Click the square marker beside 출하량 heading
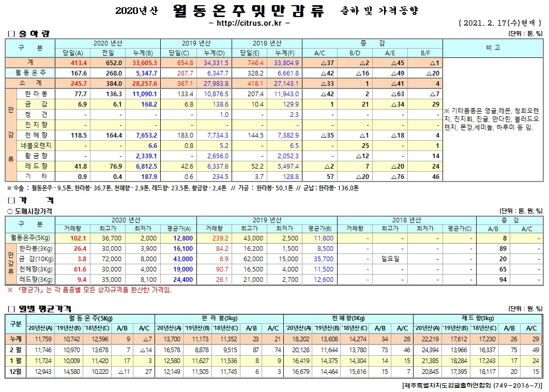549x392 pixels. (x=10, y=34)
